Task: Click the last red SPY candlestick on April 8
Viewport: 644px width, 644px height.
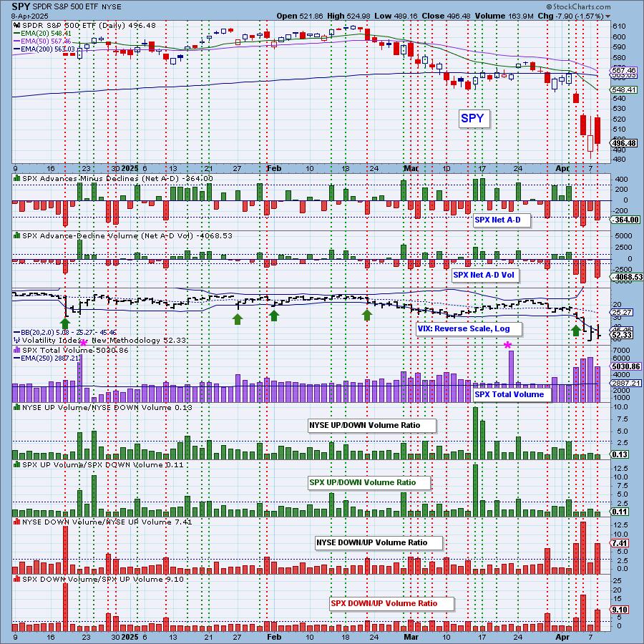Action: pos(597,130)
